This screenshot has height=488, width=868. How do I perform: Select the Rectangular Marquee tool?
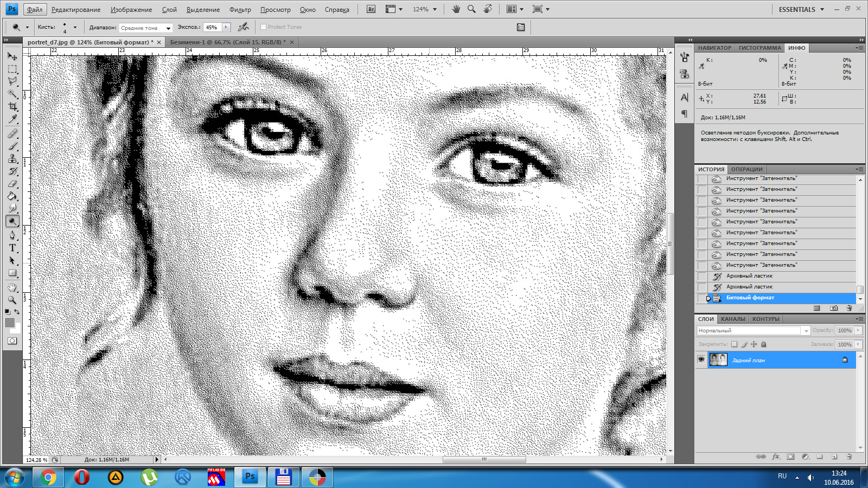(x=12, y=69)
